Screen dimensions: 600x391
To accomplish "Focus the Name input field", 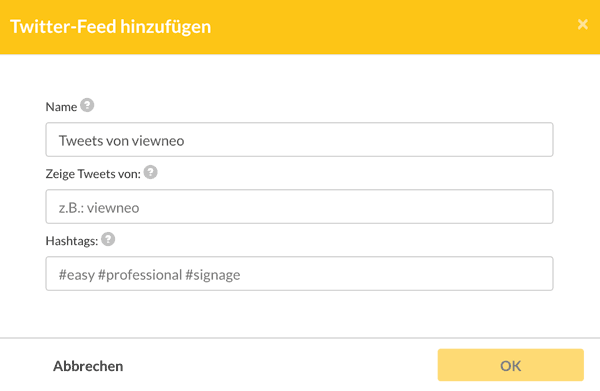I will pyautogui.click(x=299, y=140).
